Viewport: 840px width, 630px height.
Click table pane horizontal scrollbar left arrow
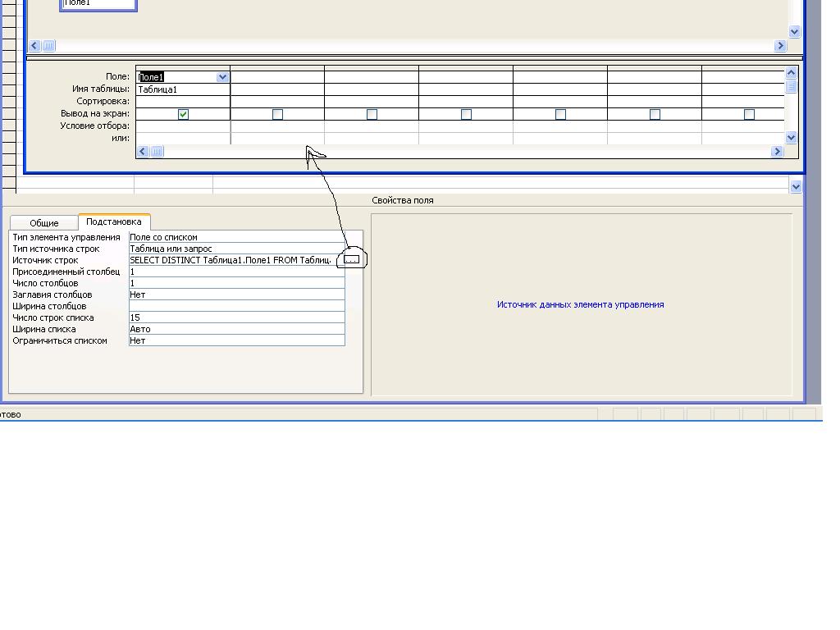34,46
